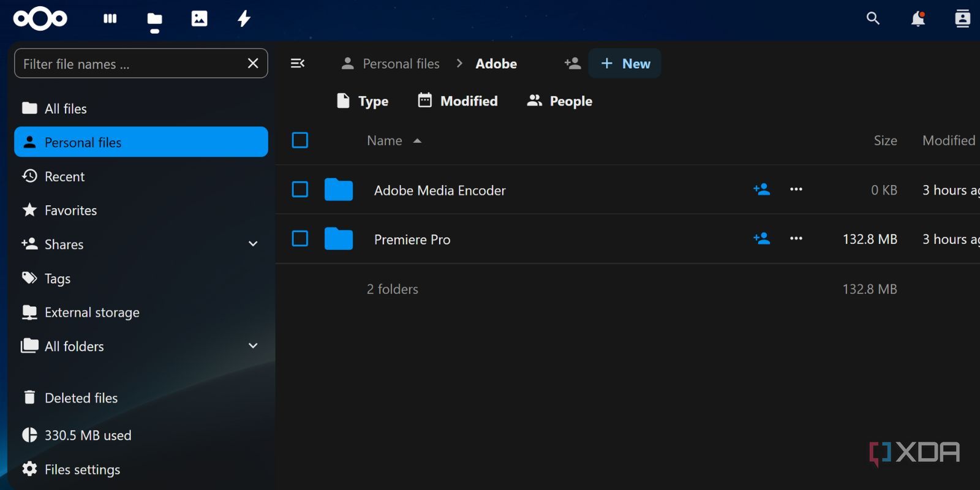Viewport: 980px width, 490px height.
Task: Share the Premiere Pro folder
Action: (x=761, y=238)
